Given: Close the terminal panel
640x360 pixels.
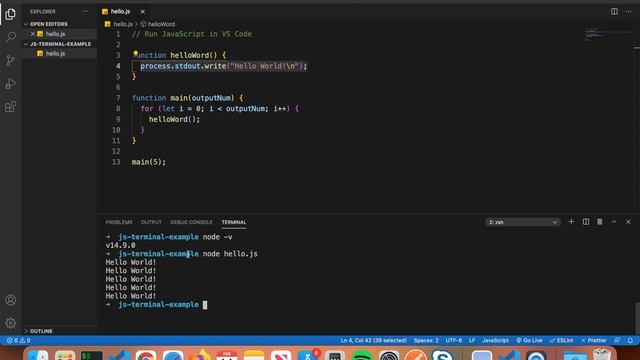Looking at the screenshot, I should (x=628, y=222).
